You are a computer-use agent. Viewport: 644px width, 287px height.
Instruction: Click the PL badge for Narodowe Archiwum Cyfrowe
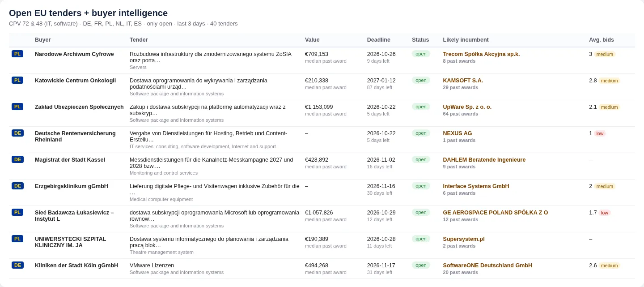tap(17, 54)
